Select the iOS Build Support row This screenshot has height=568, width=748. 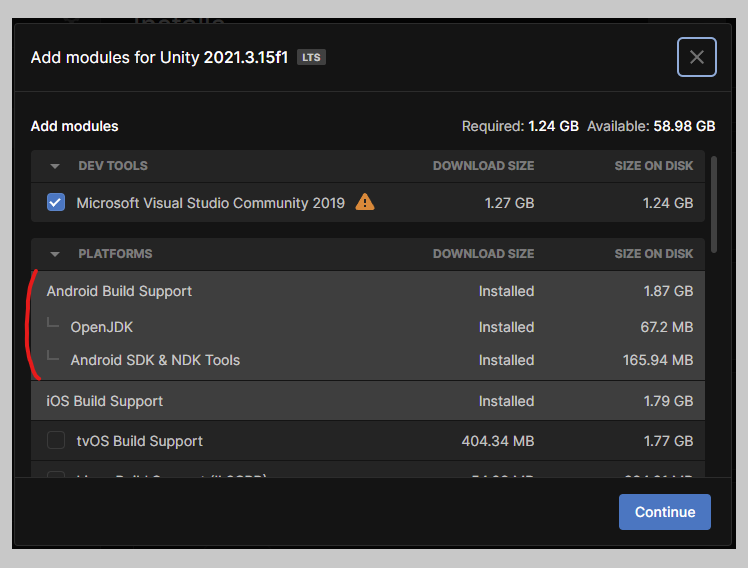coord(368,401)
